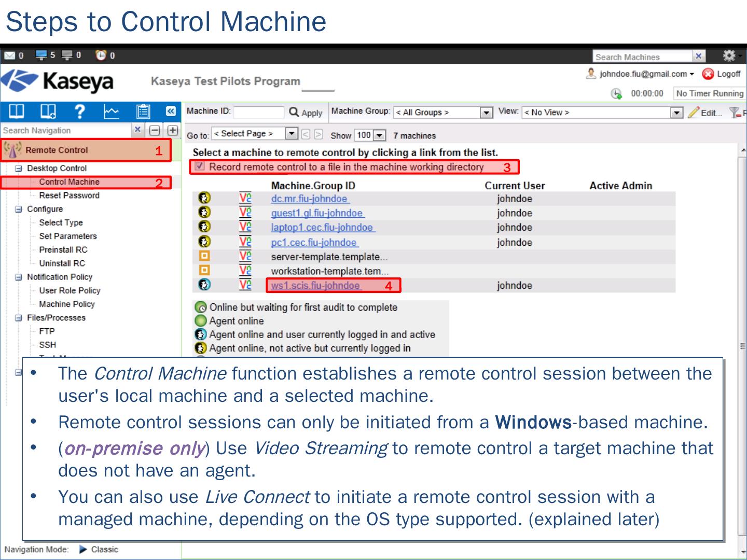The image size is (747, 560).
Task: Toggle Record remote control to file checkbox
Action: pyautogui.click(x=200, y=166)
